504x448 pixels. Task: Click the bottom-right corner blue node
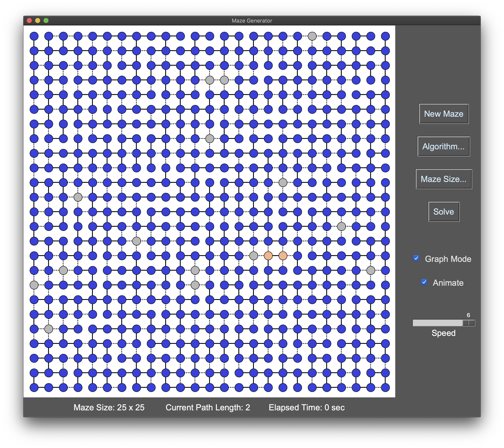pyautogui.click(x=385, y=387)
